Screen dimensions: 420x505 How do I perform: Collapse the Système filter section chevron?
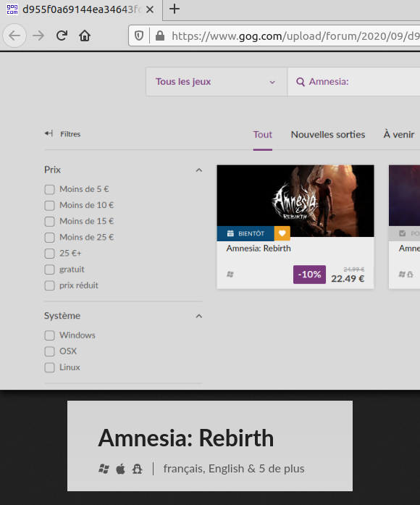pyautogui.click(x=199, y=316)
